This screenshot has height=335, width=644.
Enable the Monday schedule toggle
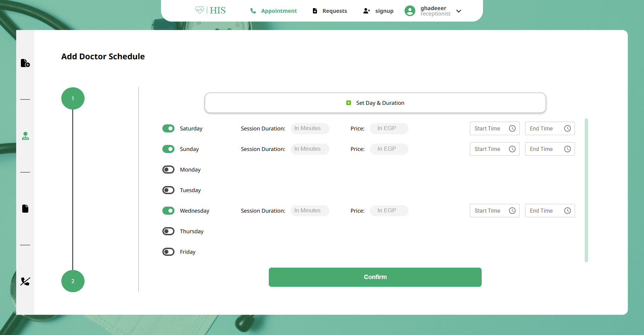pos(168,169)
